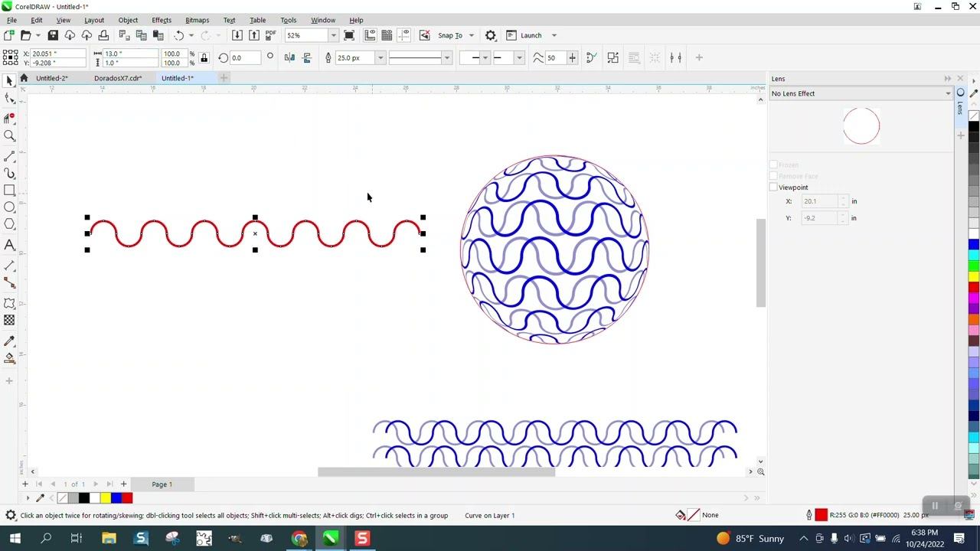Switch to Untitled-2* document tab
The height and width of the screenshot is (551, 980).
(51, 78)
